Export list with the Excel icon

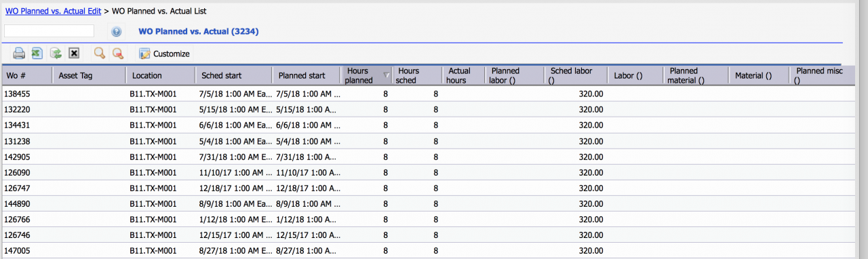pyautogui.click(x=37, y=54)
